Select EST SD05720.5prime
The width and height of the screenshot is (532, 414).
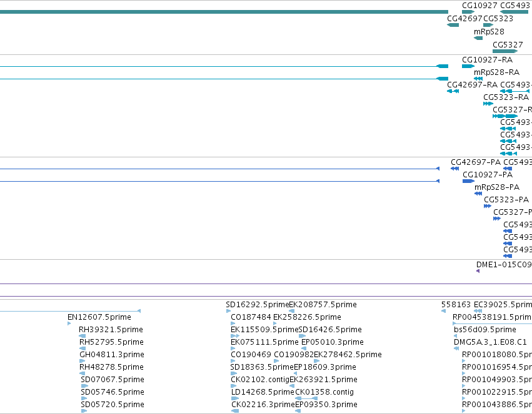coord(113,405)
